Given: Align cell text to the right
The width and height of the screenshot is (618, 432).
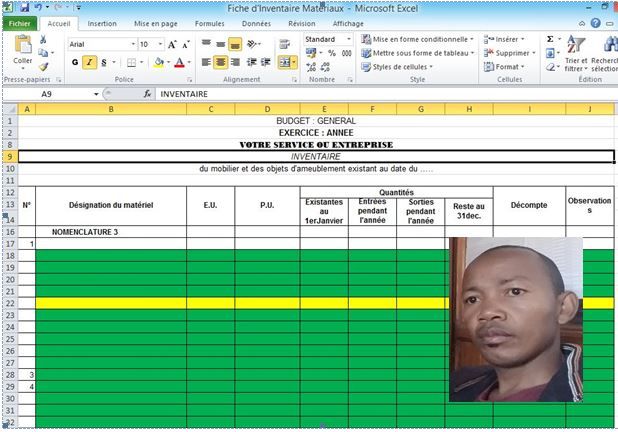Looking at the screenshot, I should (x=235, y=62).
